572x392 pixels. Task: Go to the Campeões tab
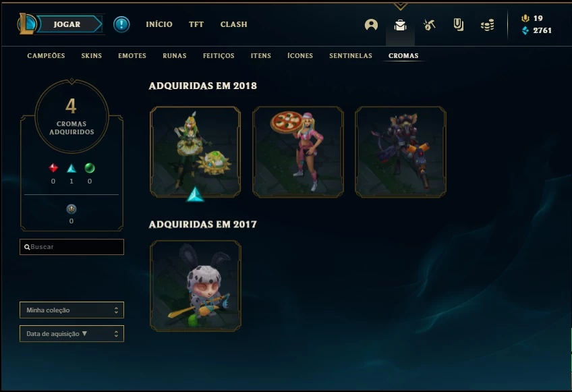(46, 56)
